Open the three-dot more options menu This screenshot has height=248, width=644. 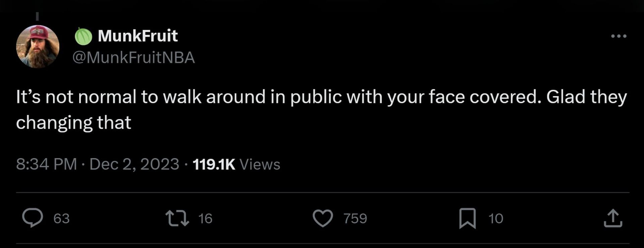pyautogui.click(x=619, y=36)
